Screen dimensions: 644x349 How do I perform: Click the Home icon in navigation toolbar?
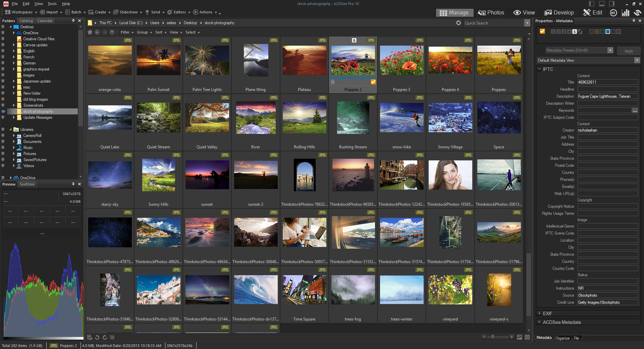tap(90, 32)
